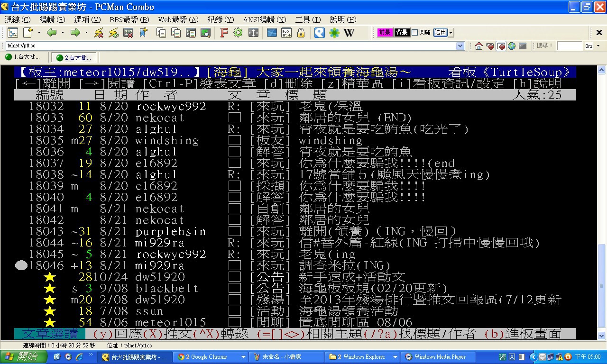The image size is (607, 364).
Task: Click the find text icon
Action: coord(205,33)
